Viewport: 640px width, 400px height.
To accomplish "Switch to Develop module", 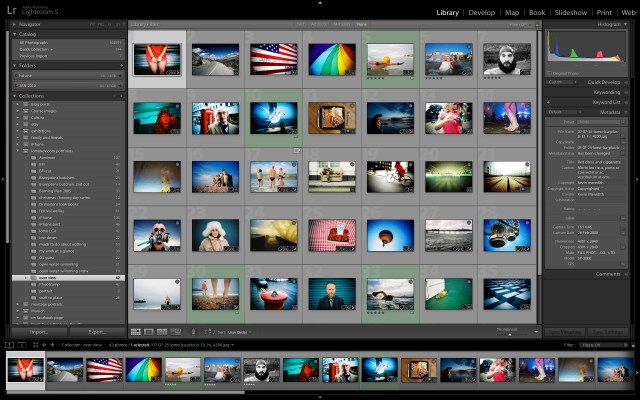I will point(482,13).
